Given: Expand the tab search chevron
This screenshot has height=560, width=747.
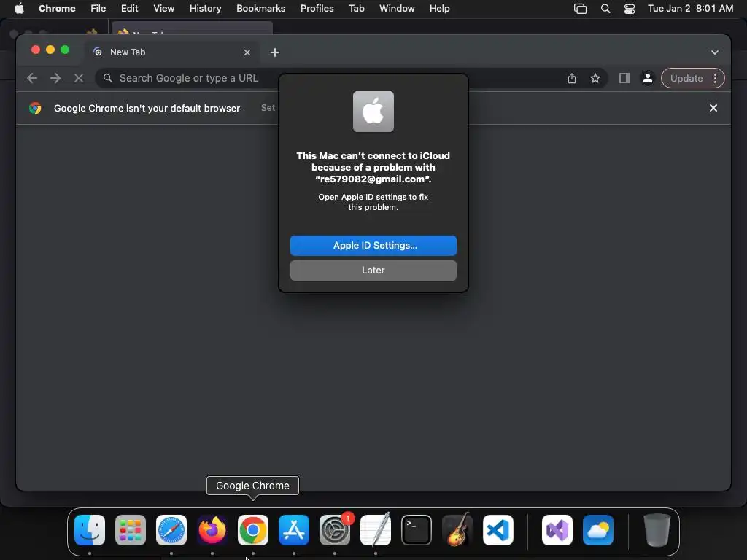Looking at the screenshot, I should [x=715, y=52].
